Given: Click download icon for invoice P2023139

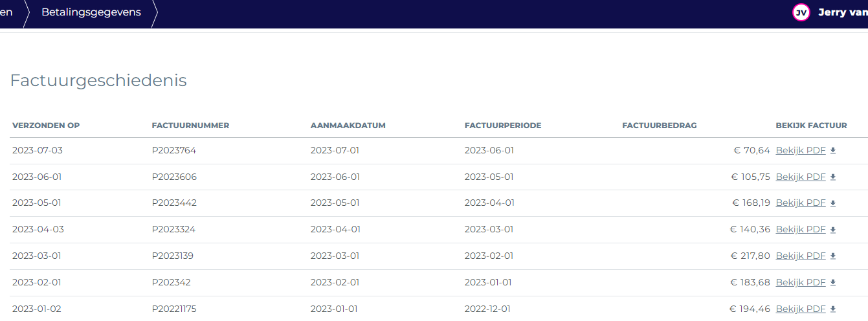Looking at the screenshot, I should (833, 256).
